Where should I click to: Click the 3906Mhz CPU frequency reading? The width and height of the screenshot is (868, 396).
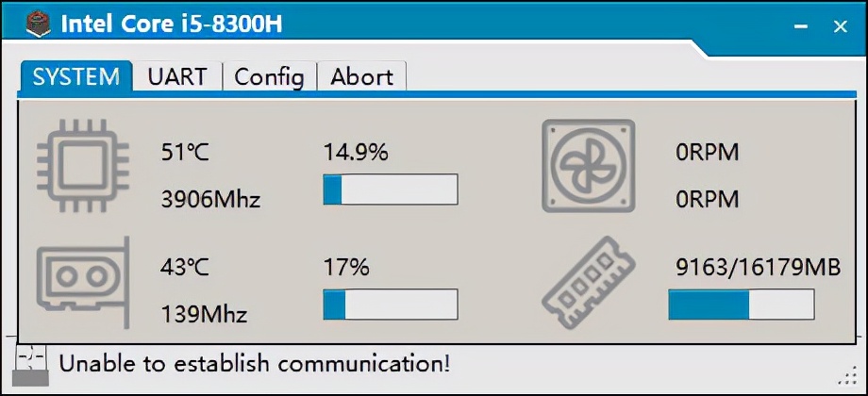click(x=210, y=200)
